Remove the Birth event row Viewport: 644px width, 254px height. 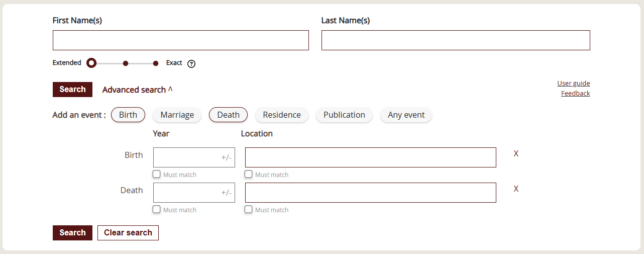tap(516, 153)
